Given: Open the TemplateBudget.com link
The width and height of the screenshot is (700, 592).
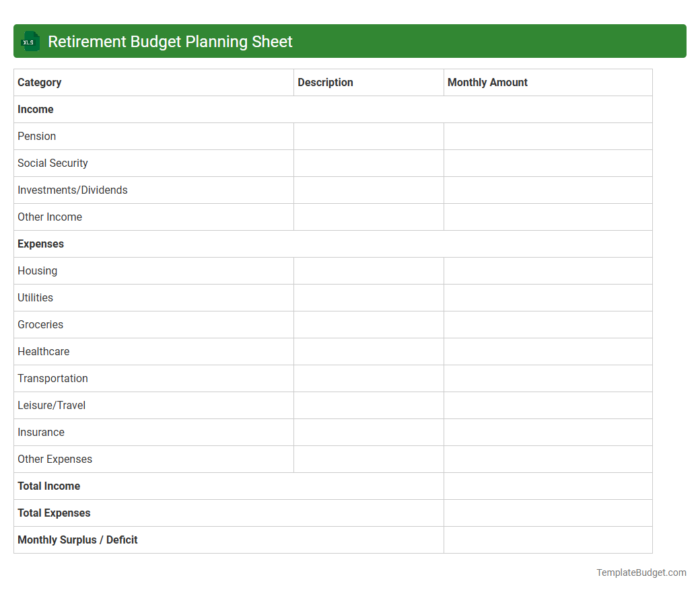Looking at the screenshot, I should point(641,572).
